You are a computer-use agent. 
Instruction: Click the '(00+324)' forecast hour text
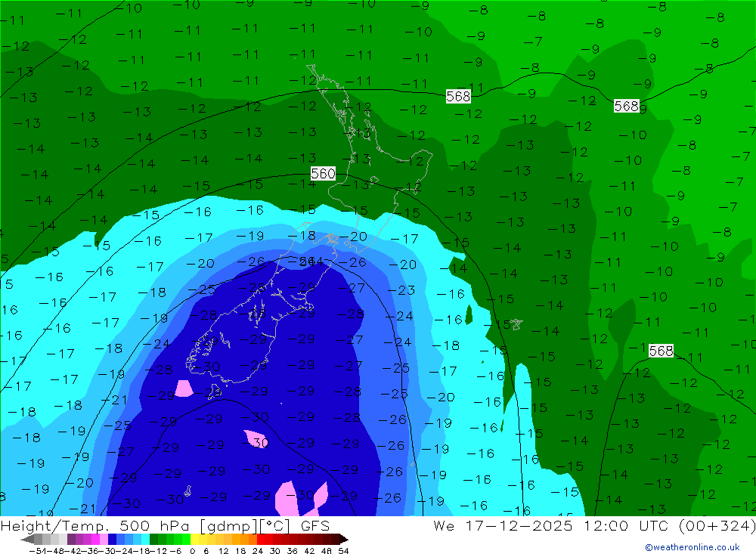pyautogui.click(x=717, y=525)
